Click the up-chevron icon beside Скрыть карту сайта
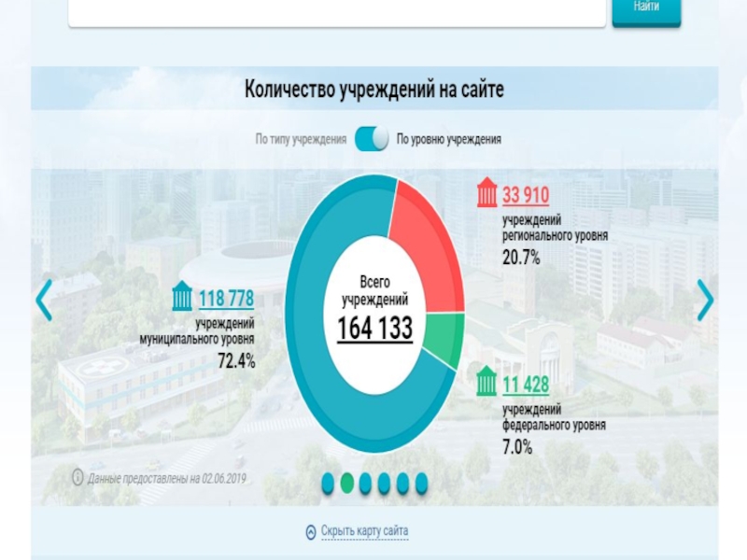 (x=311, y=532)
